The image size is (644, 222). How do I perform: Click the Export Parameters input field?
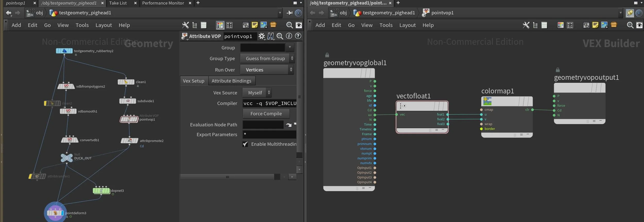point(269,134)
